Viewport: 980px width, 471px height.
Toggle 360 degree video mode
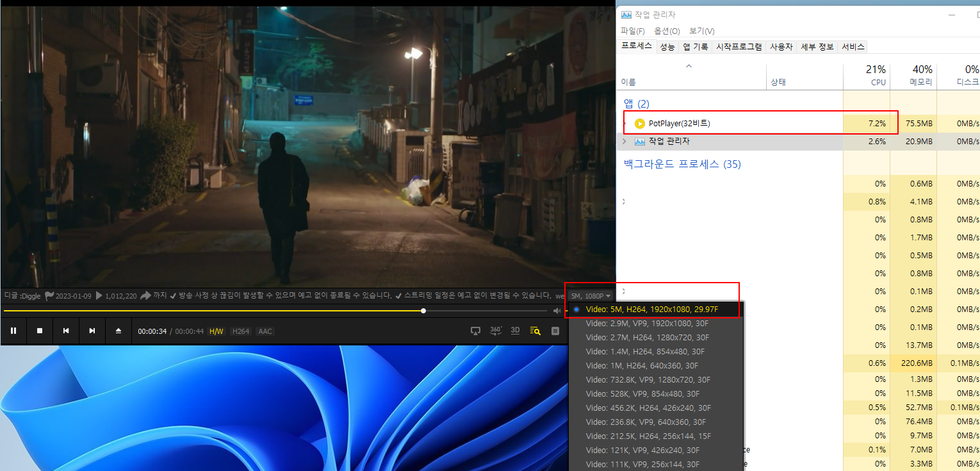pos(496,331)
